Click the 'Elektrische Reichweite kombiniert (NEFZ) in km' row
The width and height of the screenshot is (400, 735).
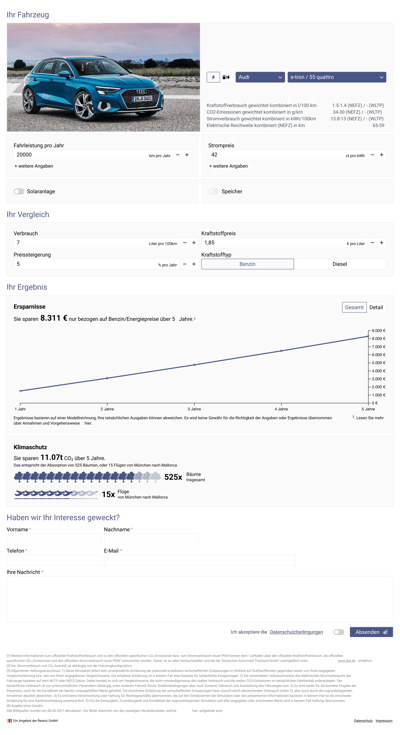pos(295,126)
